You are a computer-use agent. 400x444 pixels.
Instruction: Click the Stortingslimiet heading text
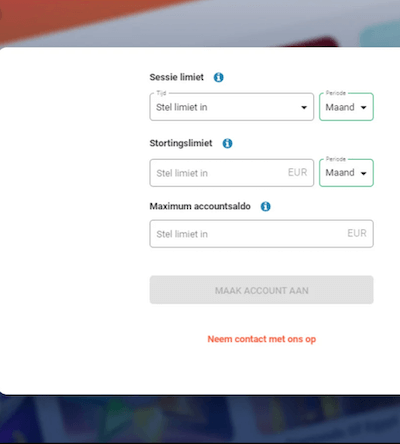point(181,143)
